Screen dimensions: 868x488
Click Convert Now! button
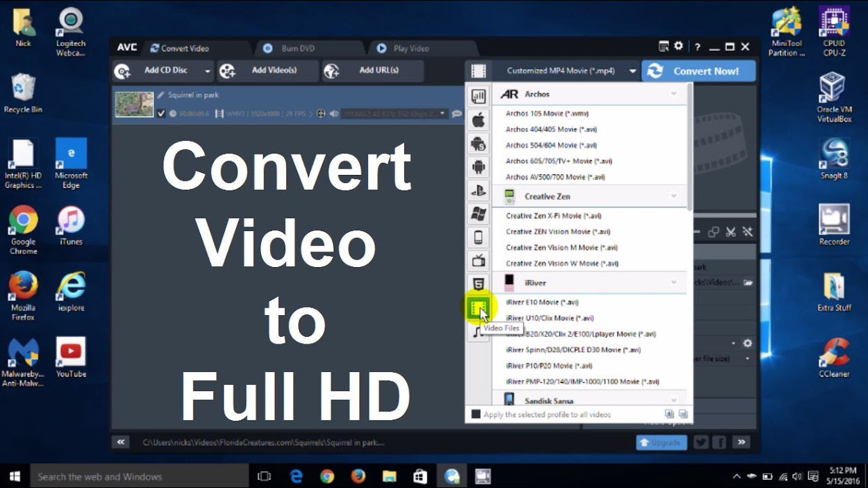[x=698, y=71]
